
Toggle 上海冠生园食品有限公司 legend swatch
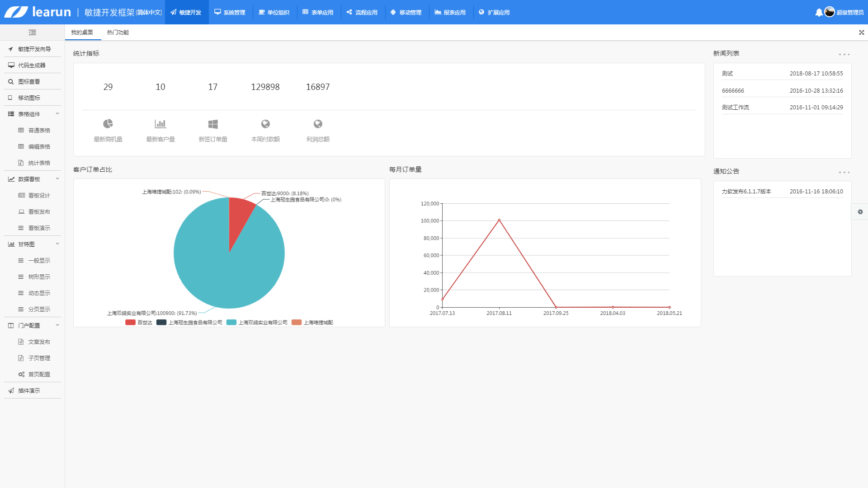tap(161, 322)
